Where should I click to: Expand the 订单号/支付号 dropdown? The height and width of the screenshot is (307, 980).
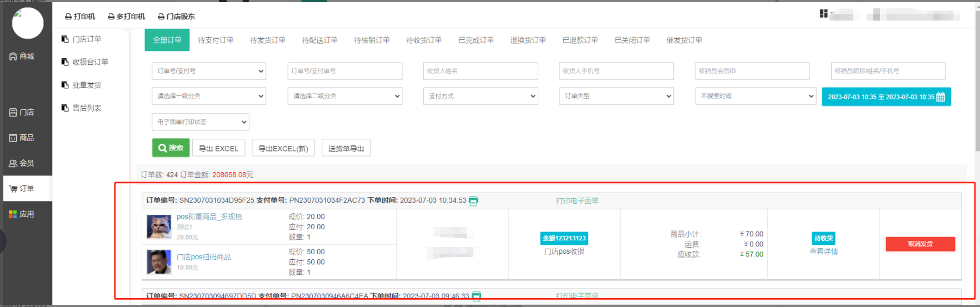tap(208, 71)
